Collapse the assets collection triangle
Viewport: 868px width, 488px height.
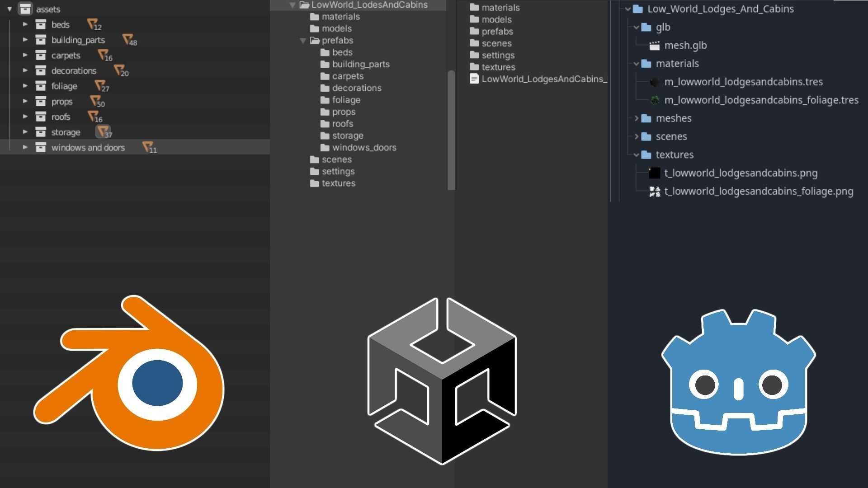coord(9,9)
